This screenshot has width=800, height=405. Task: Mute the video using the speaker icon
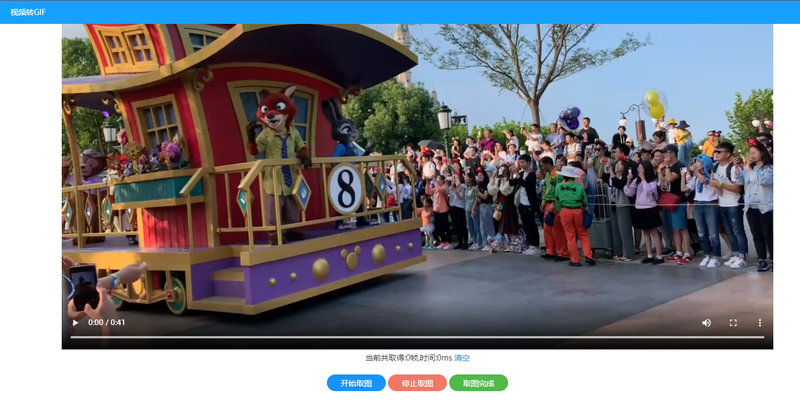[x=707, y=322]
